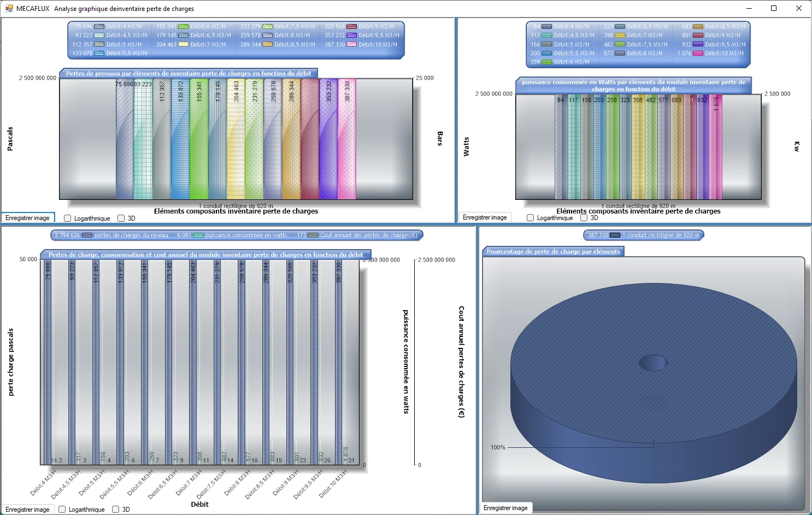The height and width of the screenshot is (515, 812).
Task: Click the bold 'Débit' axis title under combined chart
Action: [x=200, y=504]
